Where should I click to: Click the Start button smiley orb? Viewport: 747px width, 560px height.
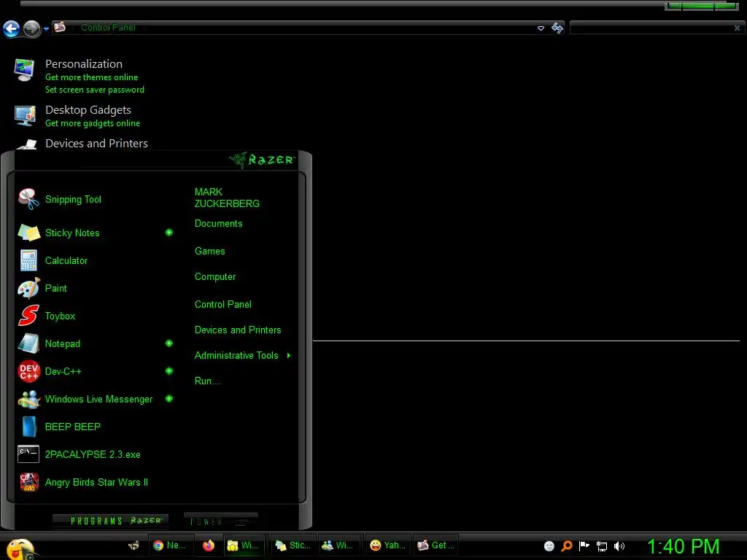click(20, 548)
